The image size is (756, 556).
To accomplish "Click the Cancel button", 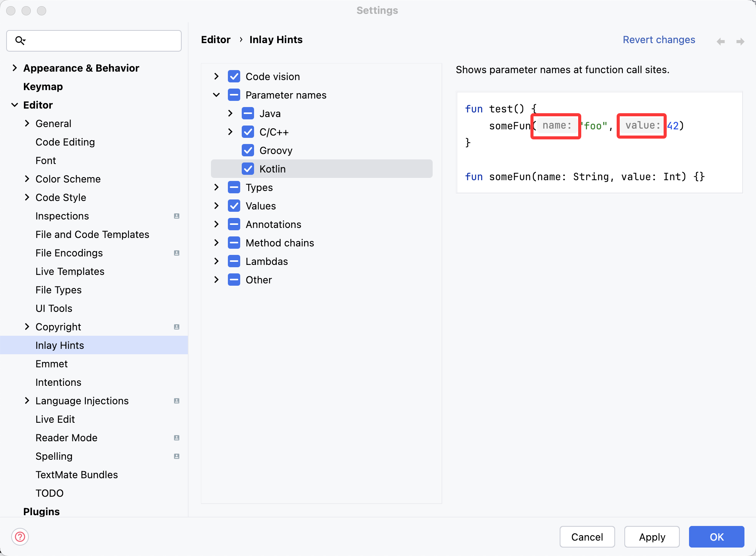I will (x=587, y=537).
